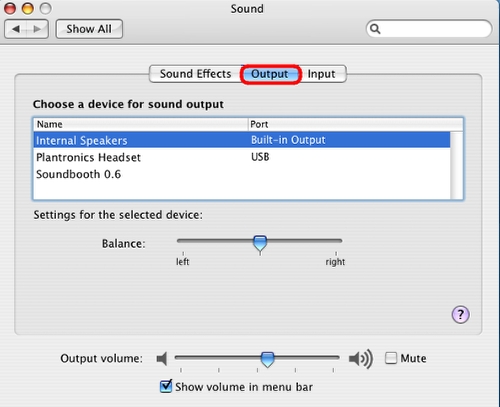The height and width of the screenshot is (407, 500).
Task: Click the Balance slider thumb
Action: pyautogui.click(x=260, y=243)
